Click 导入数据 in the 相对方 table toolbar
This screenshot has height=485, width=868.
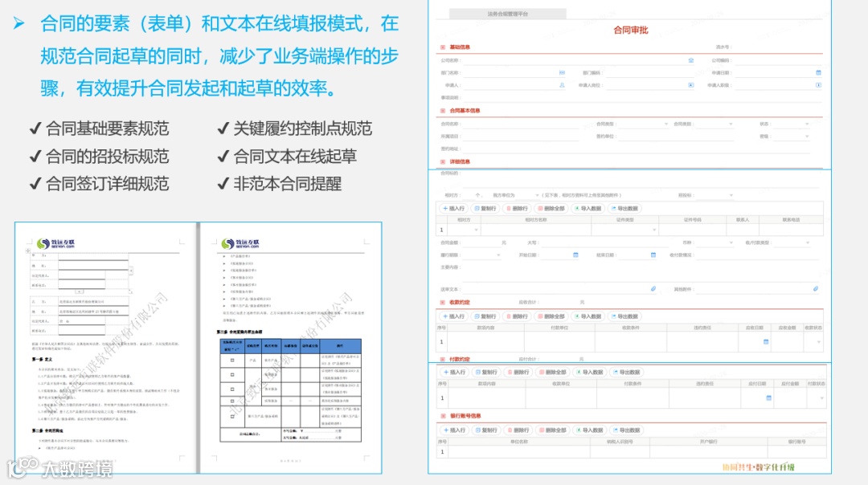[588, 209]
